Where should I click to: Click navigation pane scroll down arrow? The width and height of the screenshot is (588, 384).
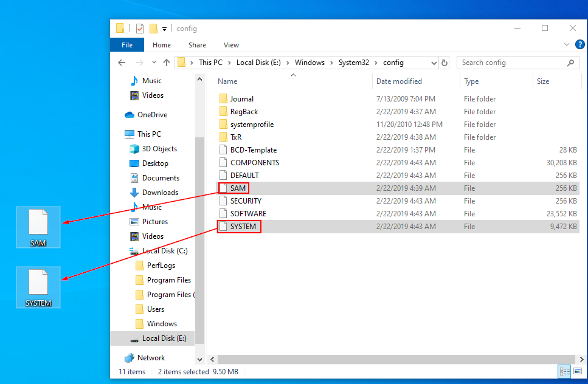pos(199,359)
